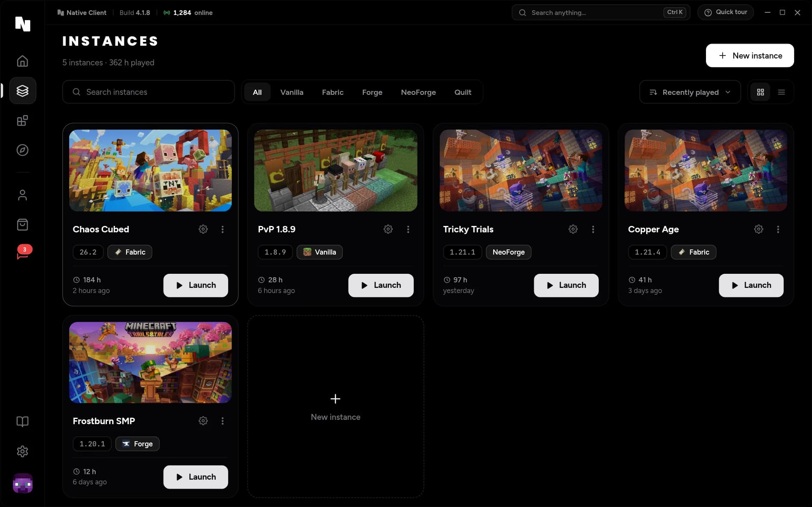Open Copper Age settings gear
The width and height of the screenshot is (812, 507).
pyautogui.click(x=759, y=229)
